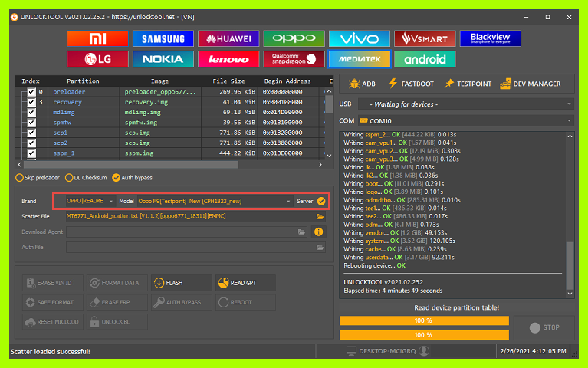The height and width of the screenshot is (368, 588).
Task: Click the user avatar icon in status bar
Action: pos(424,351)
